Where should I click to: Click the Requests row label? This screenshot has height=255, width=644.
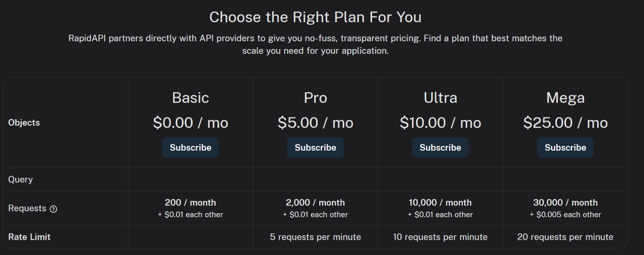[x=27, y=208]
